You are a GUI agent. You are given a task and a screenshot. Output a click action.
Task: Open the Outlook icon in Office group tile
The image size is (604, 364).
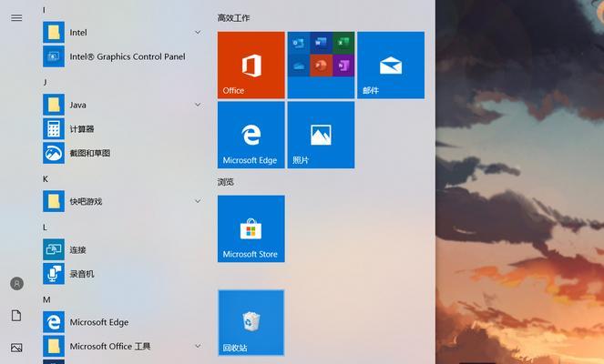(299, 43)
